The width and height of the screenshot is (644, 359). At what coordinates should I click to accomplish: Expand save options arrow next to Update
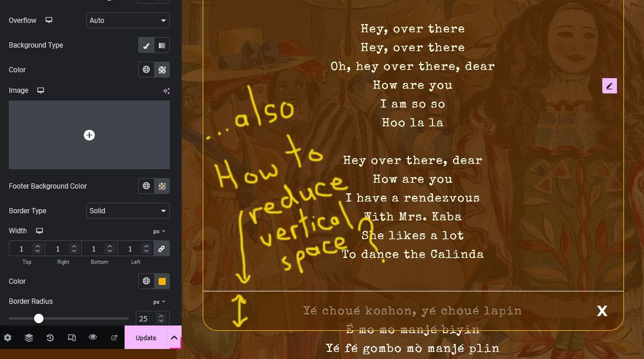point(174,338)
